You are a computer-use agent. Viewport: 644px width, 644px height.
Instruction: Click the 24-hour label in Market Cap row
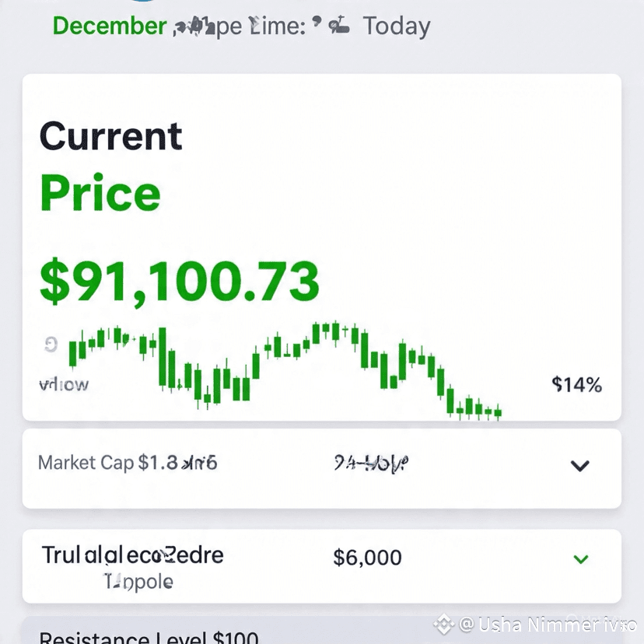[x=370, y=464]
